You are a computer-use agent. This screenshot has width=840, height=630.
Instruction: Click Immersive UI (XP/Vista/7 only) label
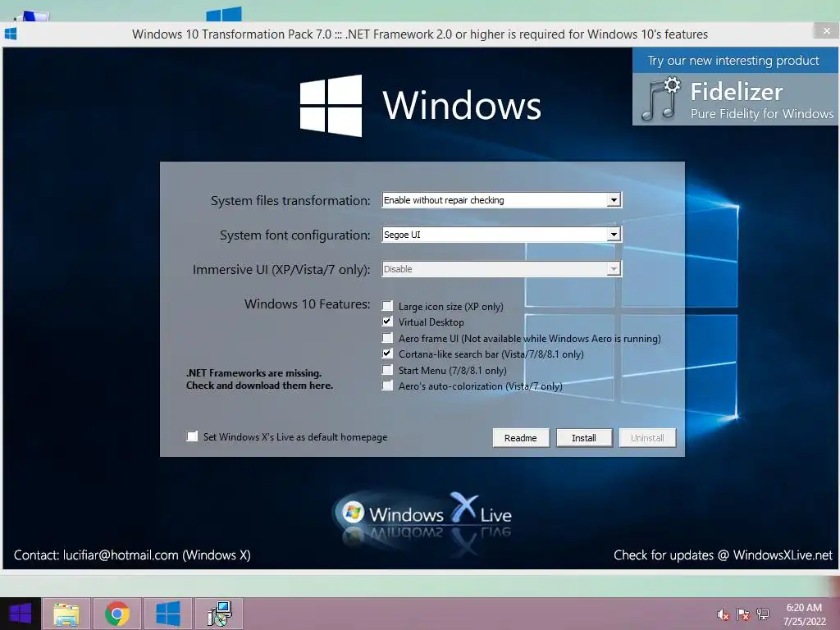(x=282, y=269)
